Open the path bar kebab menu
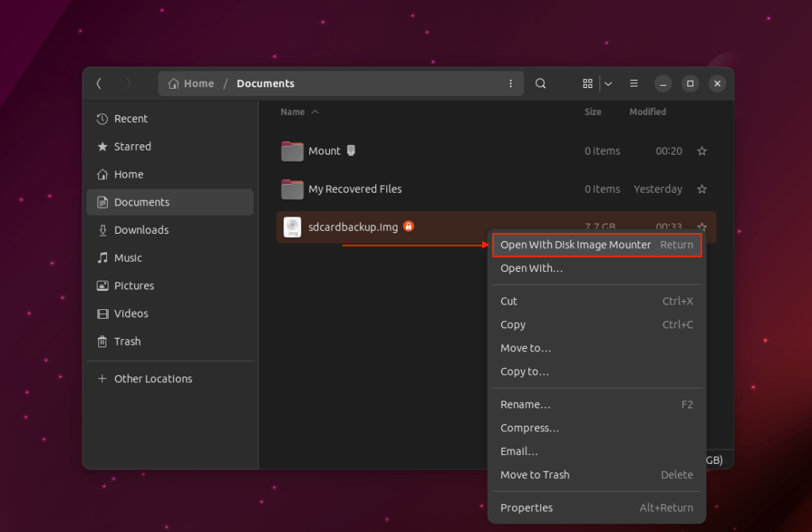Image resolution: width=812 pixels, height=532 pixels. tap(511, 83)
